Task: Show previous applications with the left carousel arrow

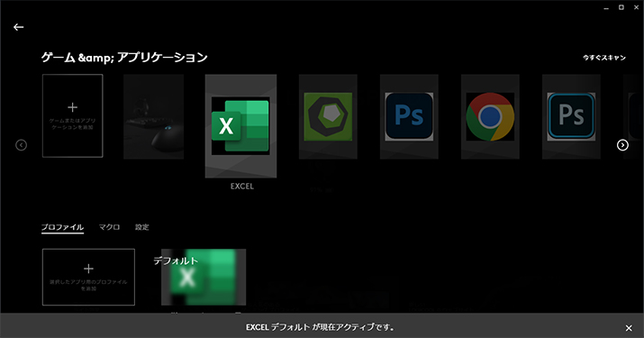Action: (22, 145)
